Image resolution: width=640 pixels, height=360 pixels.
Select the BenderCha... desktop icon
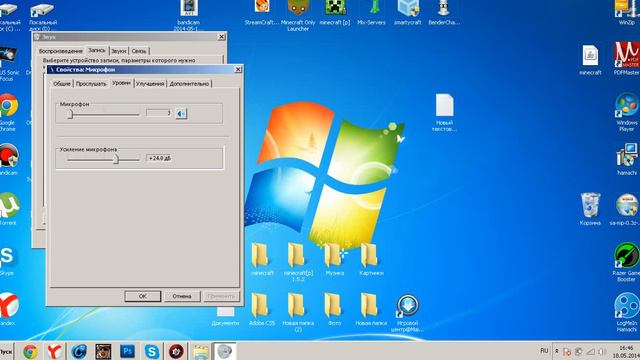pyautogui.click(x=444, y=13)
